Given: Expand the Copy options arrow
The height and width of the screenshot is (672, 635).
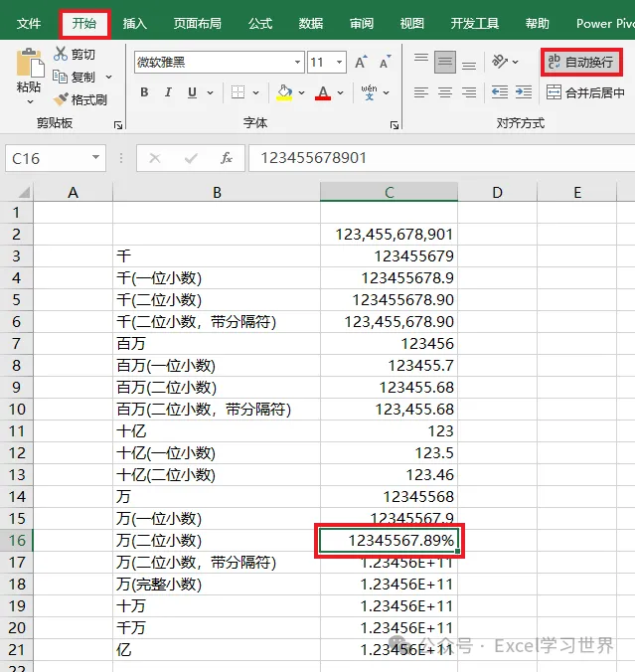Looking at the screenshot, I should (x=109, y=78).
